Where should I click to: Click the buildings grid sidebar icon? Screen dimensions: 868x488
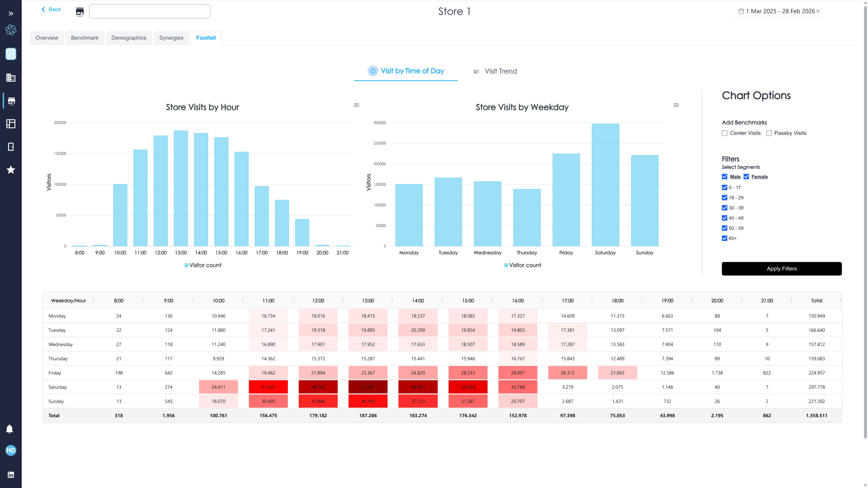click(x=11, y=78)
